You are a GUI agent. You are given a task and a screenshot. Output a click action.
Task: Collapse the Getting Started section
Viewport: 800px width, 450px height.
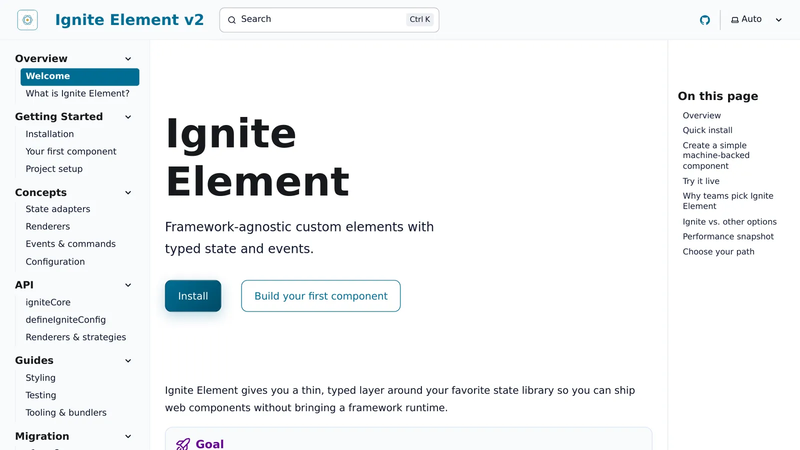[128, 117]
